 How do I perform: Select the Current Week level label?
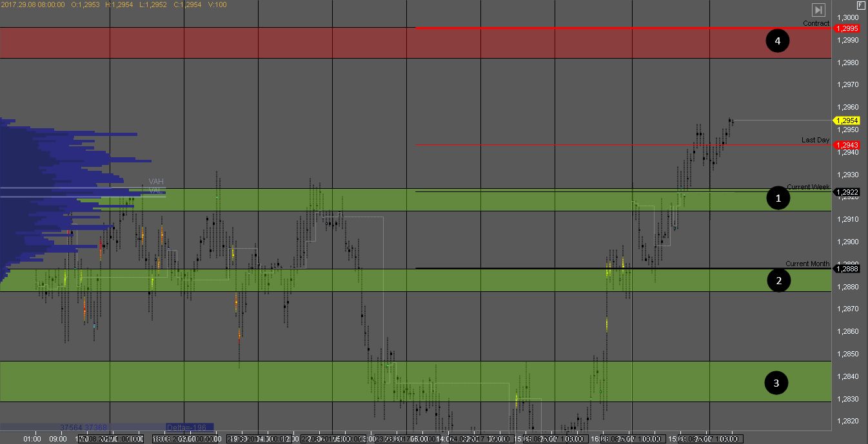(808, 187)
